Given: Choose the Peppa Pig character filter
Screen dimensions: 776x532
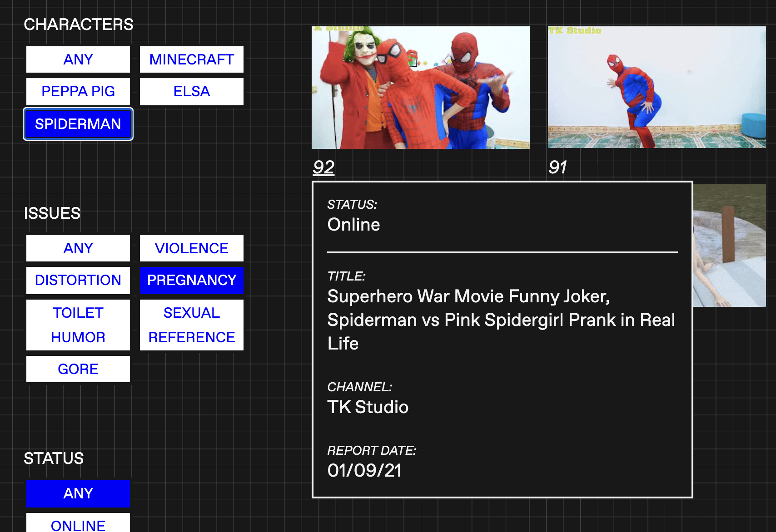Looking at the screenshot, I should pos(78,91).
